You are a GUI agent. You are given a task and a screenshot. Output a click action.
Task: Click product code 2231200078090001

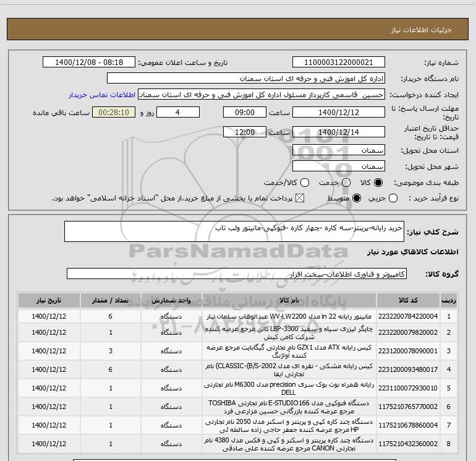(x=408, y=351)
